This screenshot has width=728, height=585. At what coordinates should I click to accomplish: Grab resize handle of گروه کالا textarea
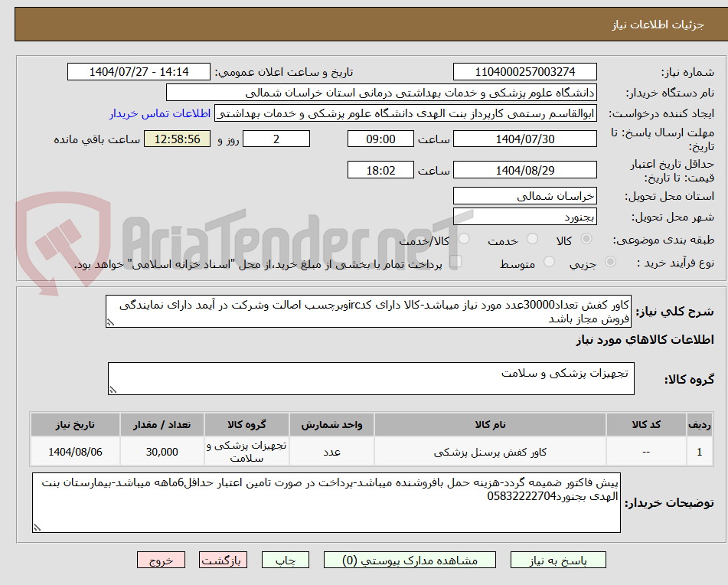[113, 390]
